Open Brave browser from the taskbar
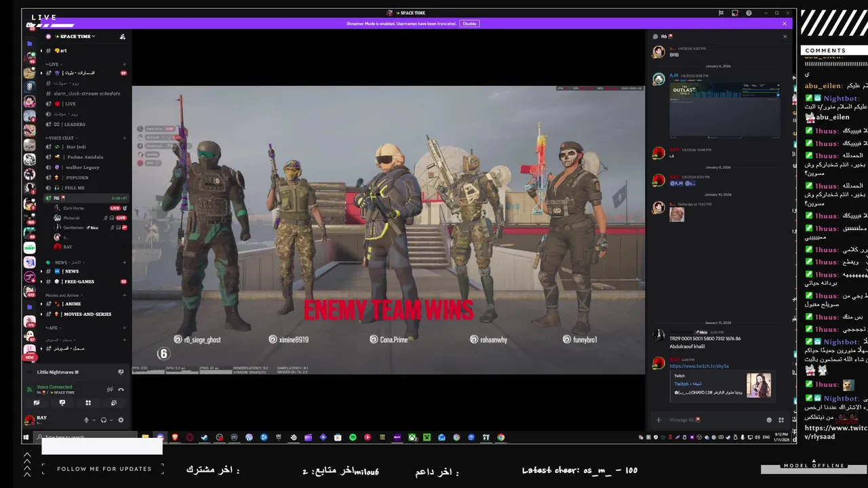 [x=175, y=438]
